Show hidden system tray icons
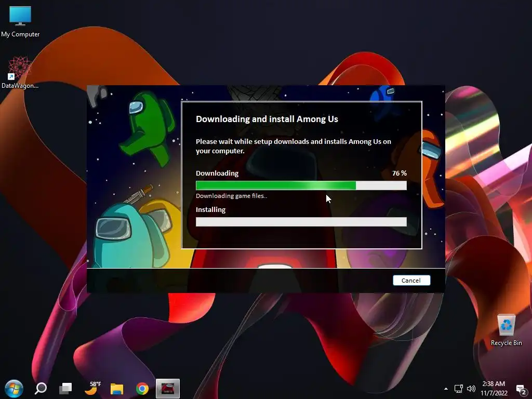The height and width of the screenshot is (399, 532). [x=446, y=389]
